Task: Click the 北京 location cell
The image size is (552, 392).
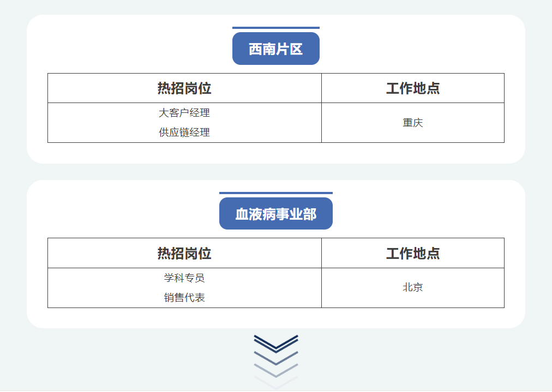Action: click(x=412, y=288)
